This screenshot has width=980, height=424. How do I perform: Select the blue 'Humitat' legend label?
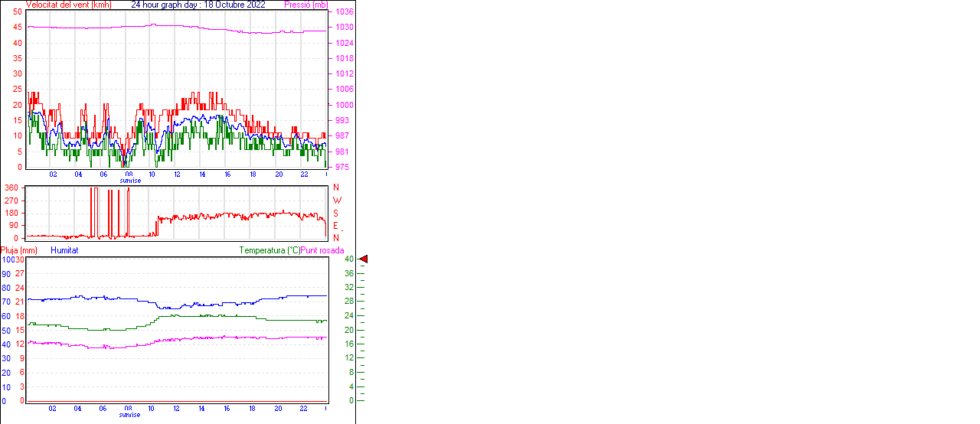tap(64, 250)
